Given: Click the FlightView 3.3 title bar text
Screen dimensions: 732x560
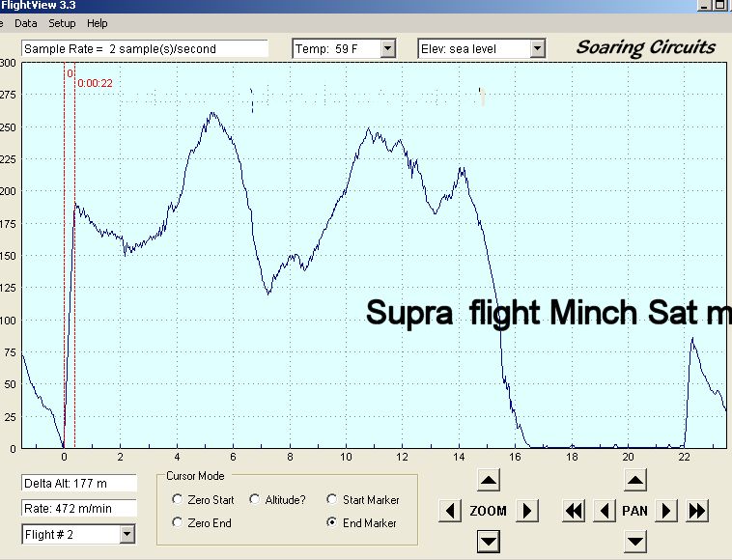Looking at the screenshot, I should [x=39, y=6].
